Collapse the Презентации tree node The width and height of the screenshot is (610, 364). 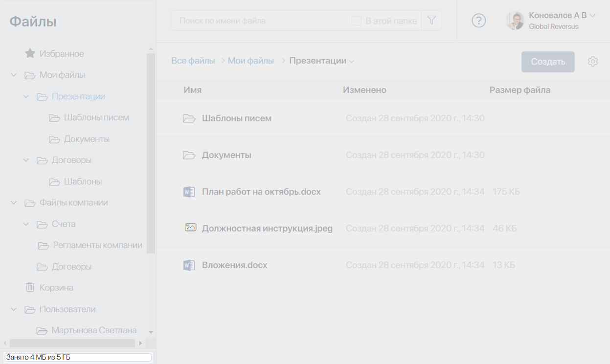[x=26, y=97]
